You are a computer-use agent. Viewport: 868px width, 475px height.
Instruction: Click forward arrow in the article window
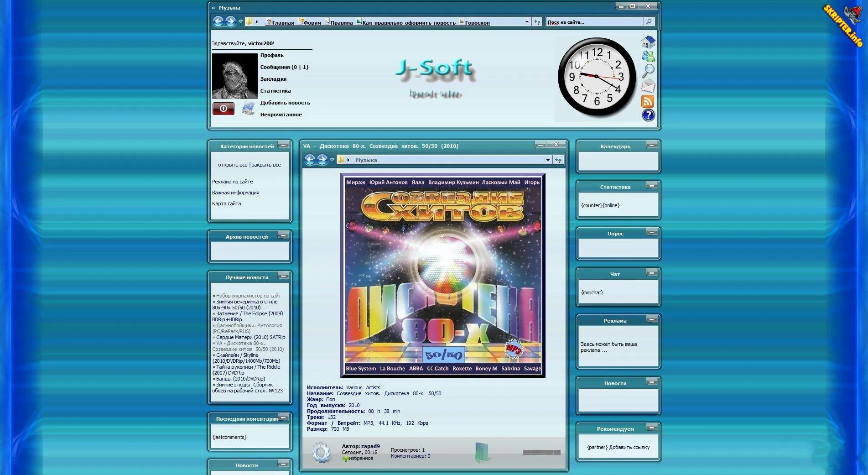pyautogui.click(x=322, y=160)
